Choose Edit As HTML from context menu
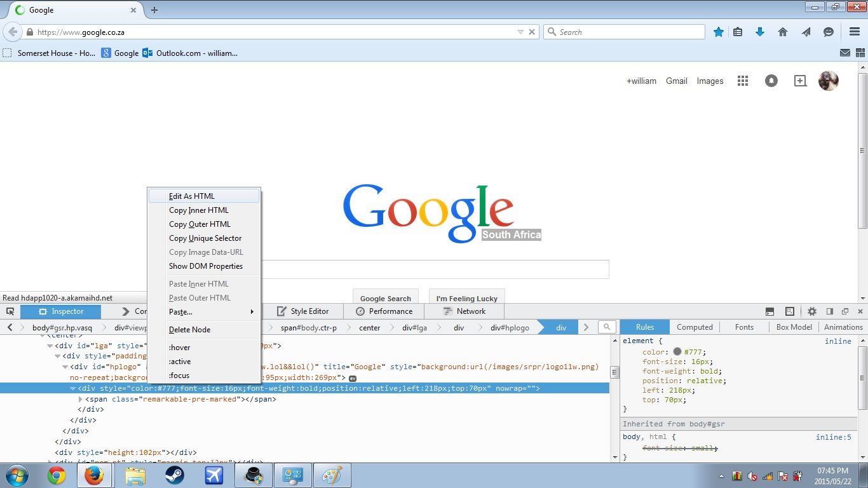This screenshot has height=488, width=868. pyautogui.click(x=192, y=196)
